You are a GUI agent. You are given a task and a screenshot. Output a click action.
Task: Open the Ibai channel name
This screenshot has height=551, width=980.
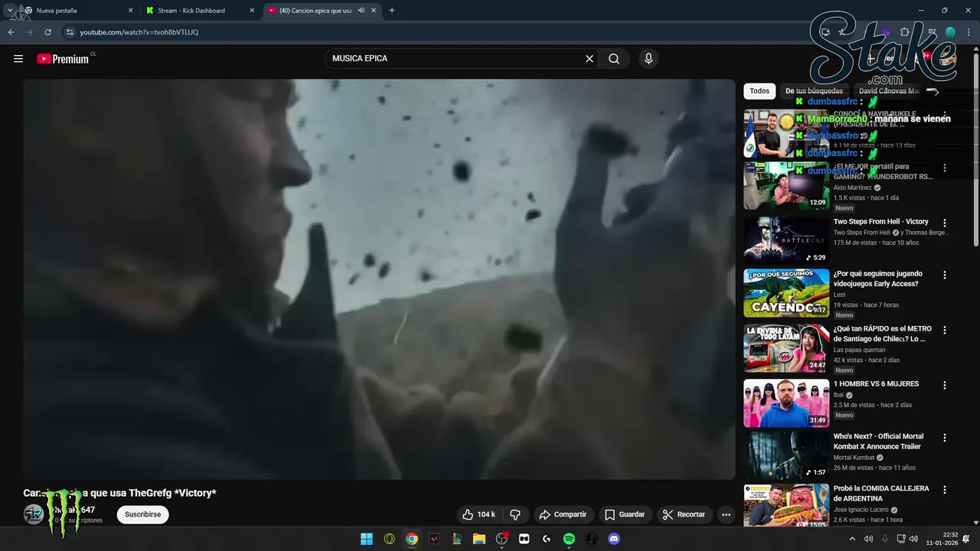(838, 395)
